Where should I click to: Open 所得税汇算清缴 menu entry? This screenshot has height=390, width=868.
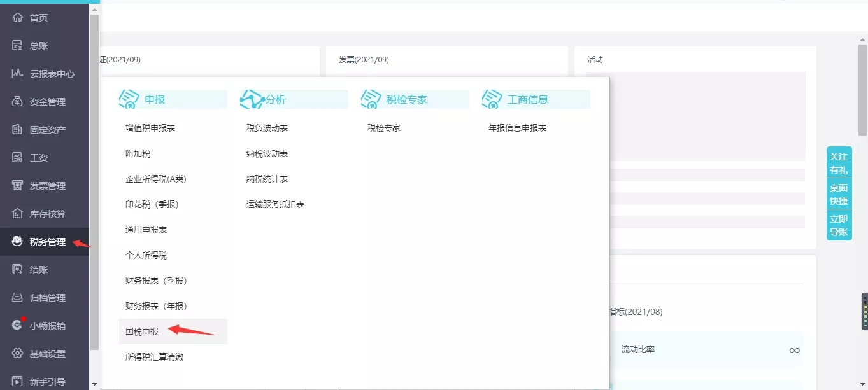(x=154, y=357)
